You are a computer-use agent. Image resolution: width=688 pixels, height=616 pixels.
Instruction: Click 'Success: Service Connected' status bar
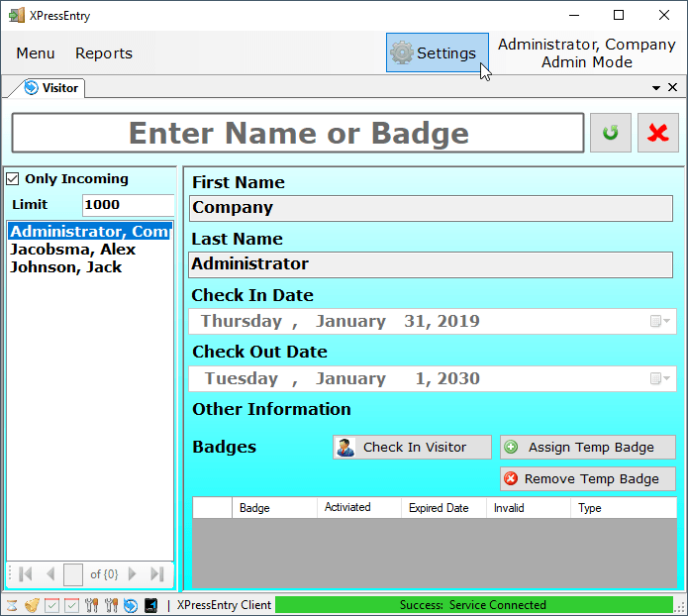coord(473,605)
